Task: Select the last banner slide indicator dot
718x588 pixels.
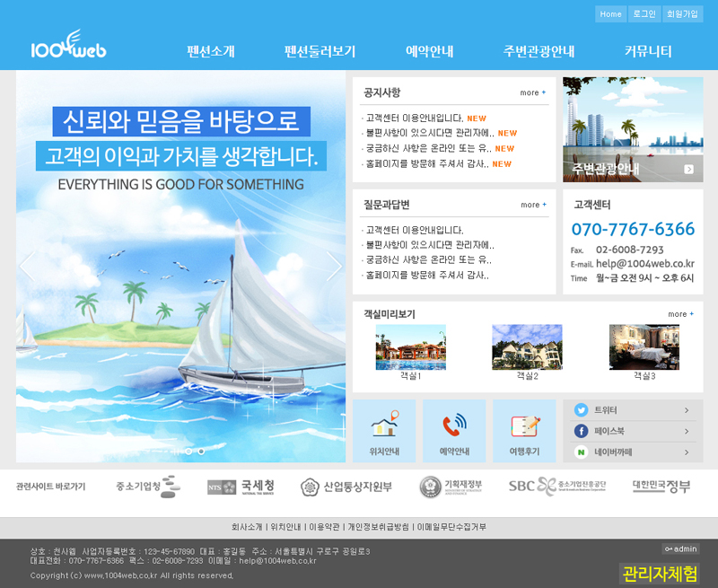Action: coord(201,451)
